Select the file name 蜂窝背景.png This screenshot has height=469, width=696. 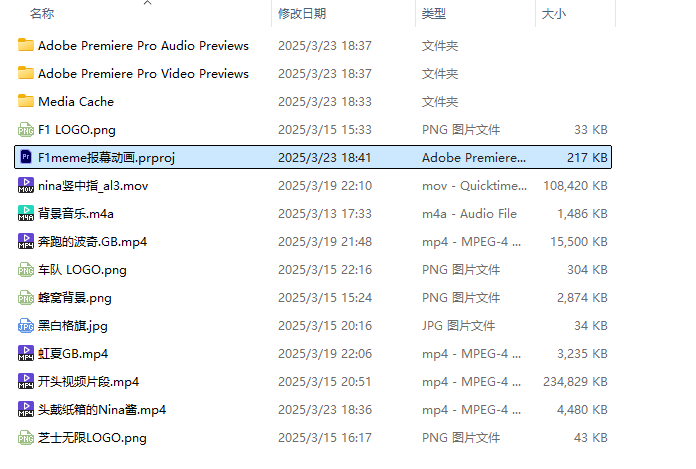75,297
